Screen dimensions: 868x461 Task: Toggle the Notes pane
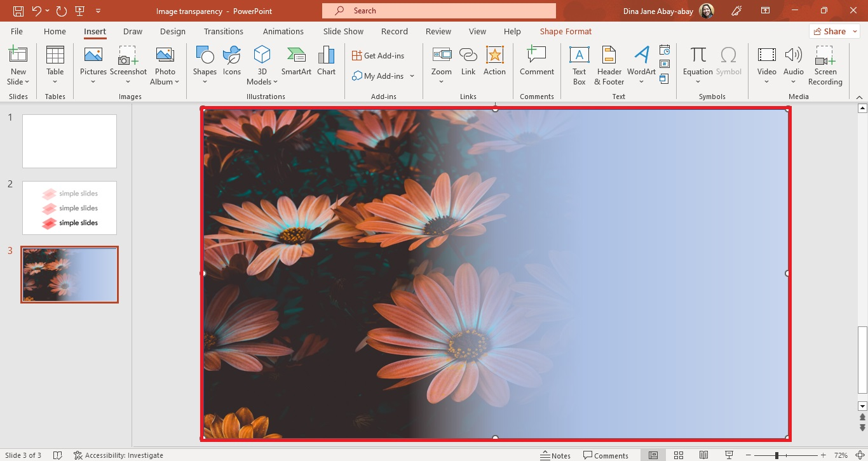(x=555, y=455)
